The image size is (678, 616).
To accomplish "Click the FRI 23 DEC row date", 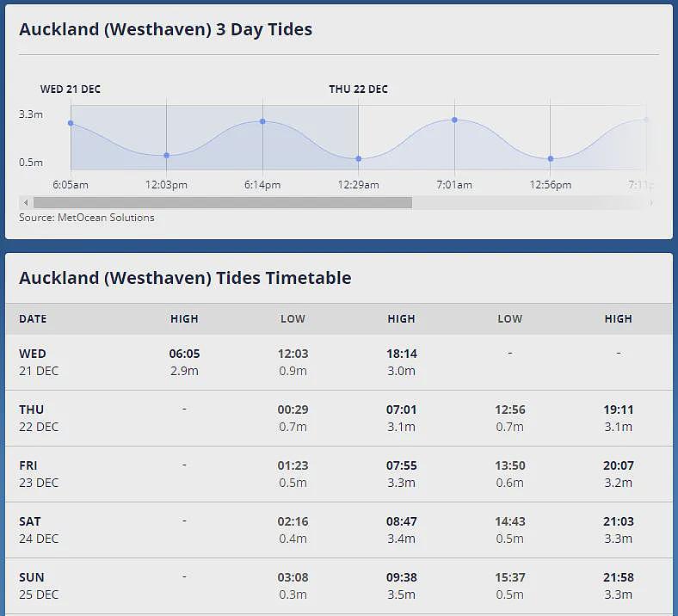I will tap(39, 474).
